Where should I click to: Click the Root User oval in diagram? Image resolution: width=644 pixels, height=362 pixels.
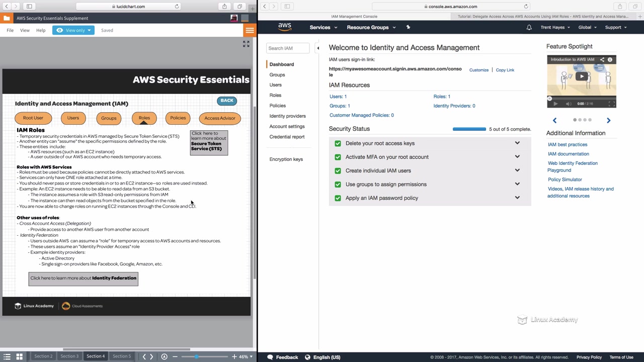click(x=33, y=118)
